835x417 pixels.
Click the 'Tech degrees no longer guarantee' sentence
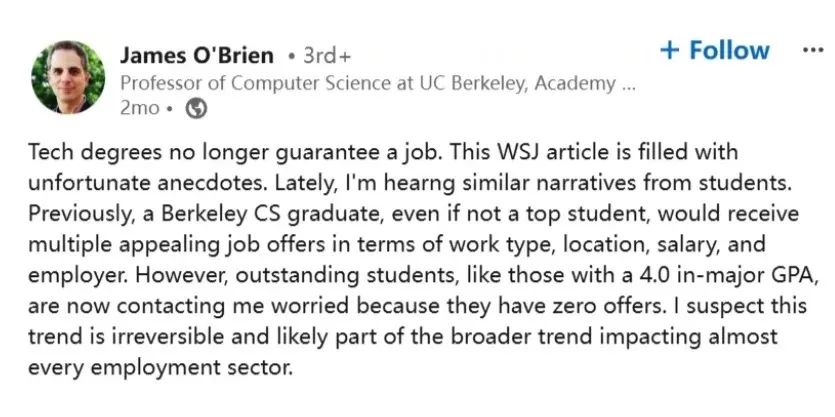pos(237,153)
